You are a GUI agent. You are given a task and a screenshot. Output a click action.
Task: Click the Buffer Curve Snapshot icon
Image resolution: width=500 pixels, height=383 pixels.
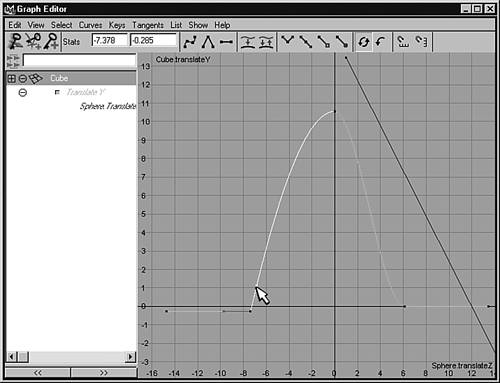pyautogui.click(x=248, y=42)
